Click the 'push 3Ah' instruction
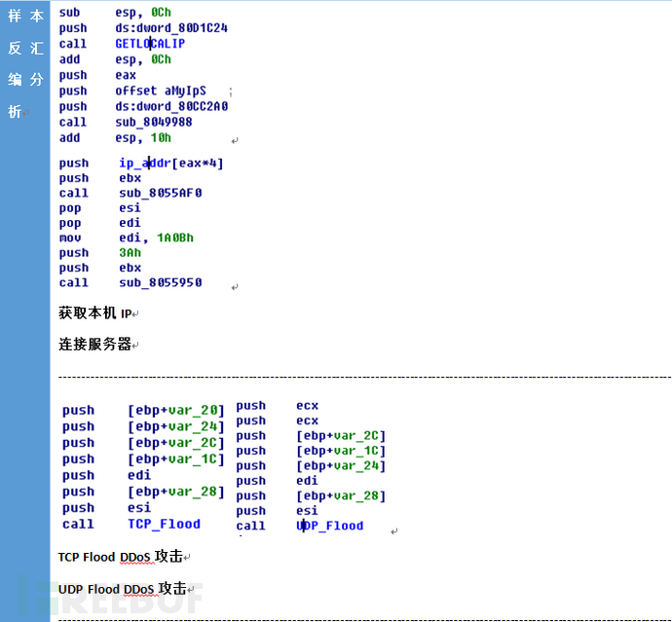 tap(100, 253)
